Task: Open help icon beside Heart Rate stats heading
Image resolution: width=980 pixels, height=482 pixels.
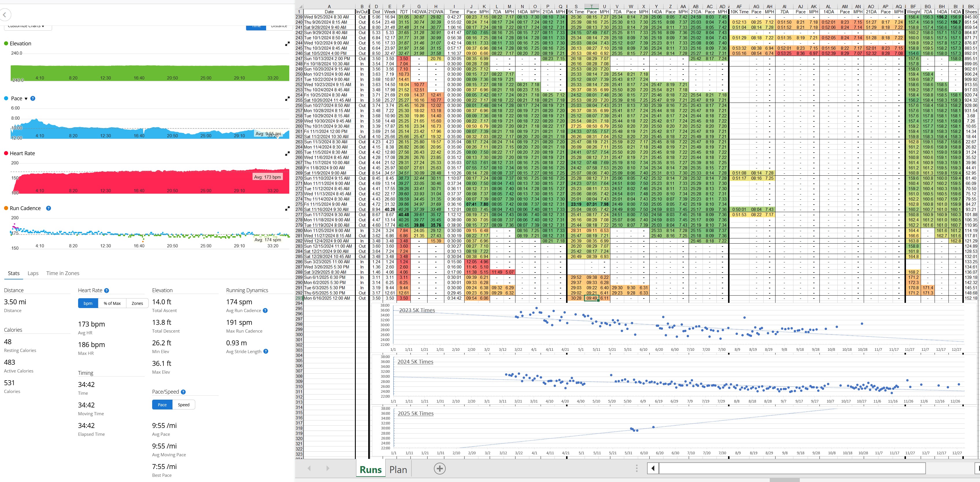Action: coord(106,290)
